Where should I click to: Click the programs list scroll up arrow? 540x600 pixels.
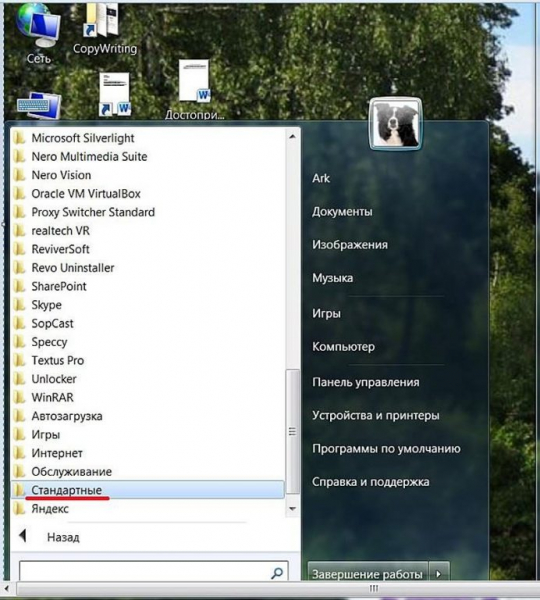(x=292, y=136)
